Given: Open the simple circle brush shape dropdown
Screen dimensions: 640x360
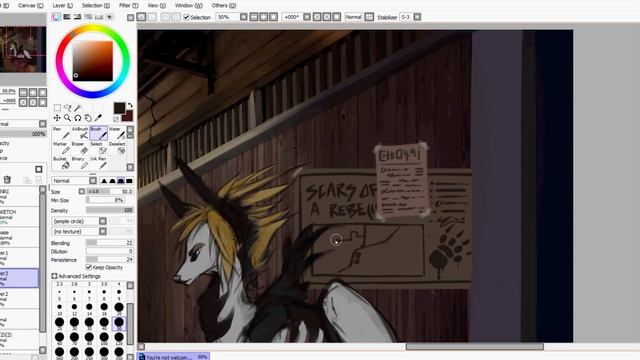Looking at the screenshot, I should 102,221.
